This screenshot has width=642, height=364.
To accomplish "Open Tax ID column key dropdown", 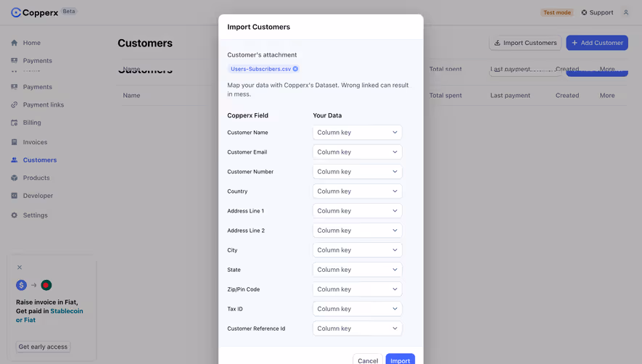I will click(357, 309).
